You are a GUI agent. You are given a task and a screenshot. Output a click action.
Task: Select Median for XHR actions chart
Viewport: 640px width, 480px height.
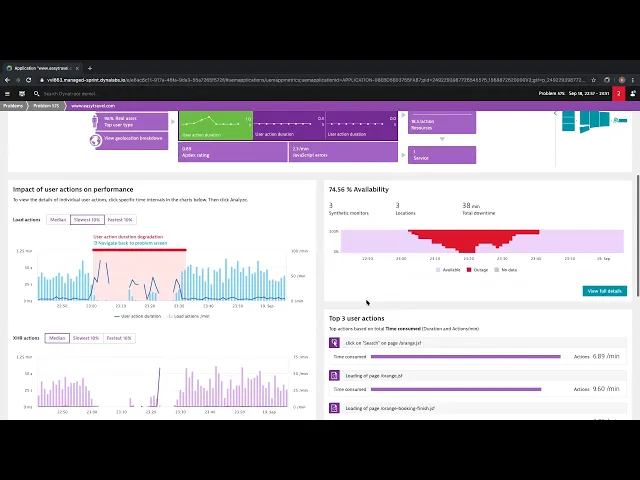[x=57, y=338]
